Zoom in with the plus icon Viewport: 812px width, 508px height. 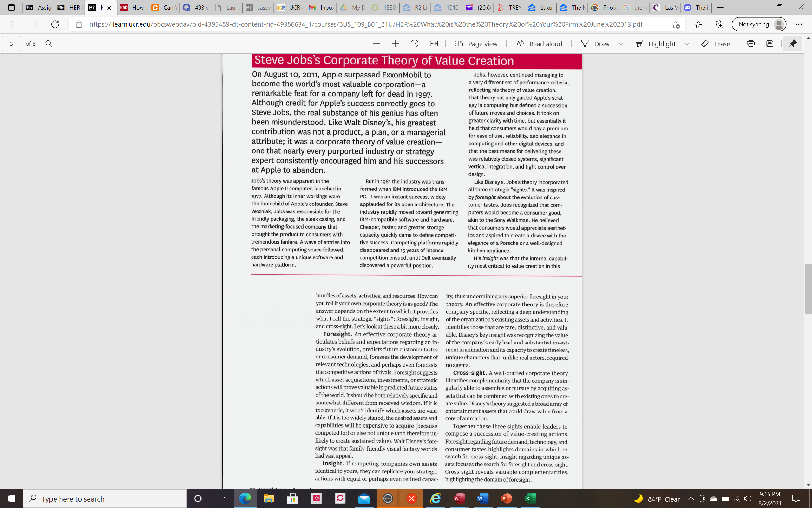point(395,44)
